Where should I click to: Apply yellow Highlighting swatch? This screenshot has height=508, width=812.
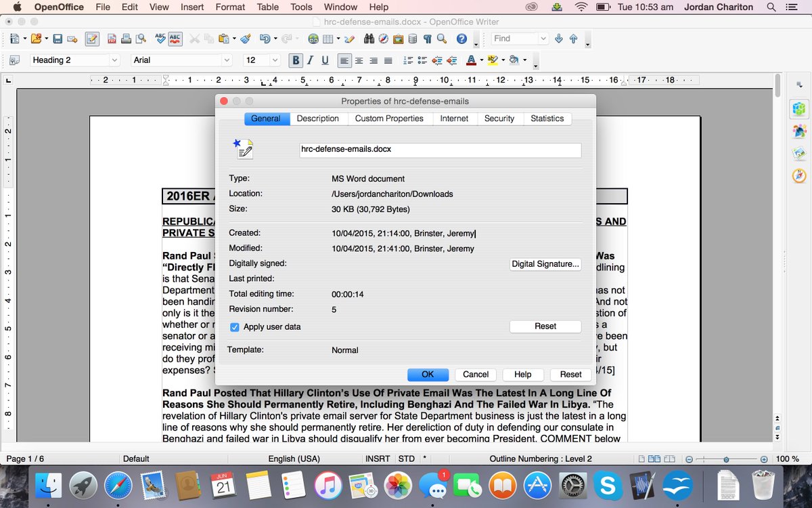click(493, 60)
